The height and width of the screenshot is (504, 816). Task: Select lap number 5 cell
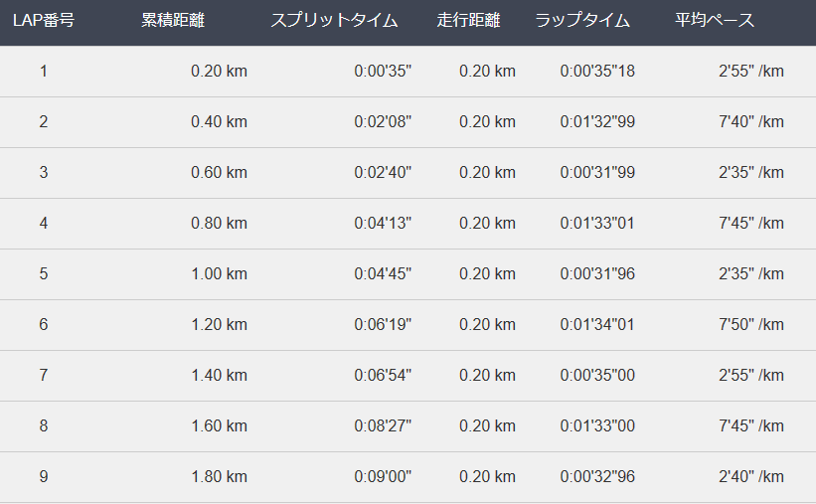[x=44, y=273]
